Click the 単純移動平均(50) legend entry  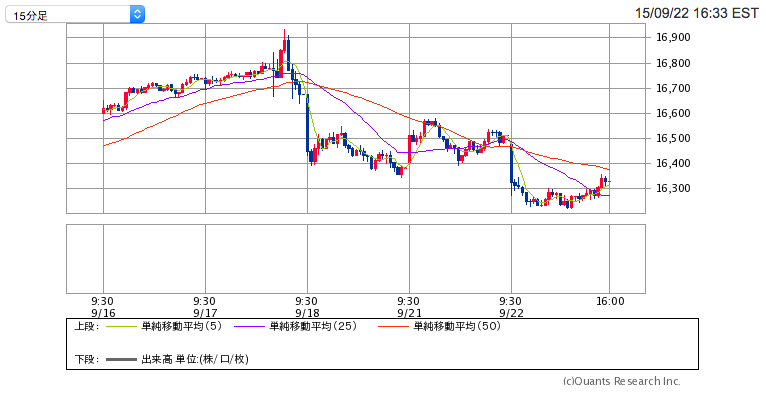(x=457, y=327)
